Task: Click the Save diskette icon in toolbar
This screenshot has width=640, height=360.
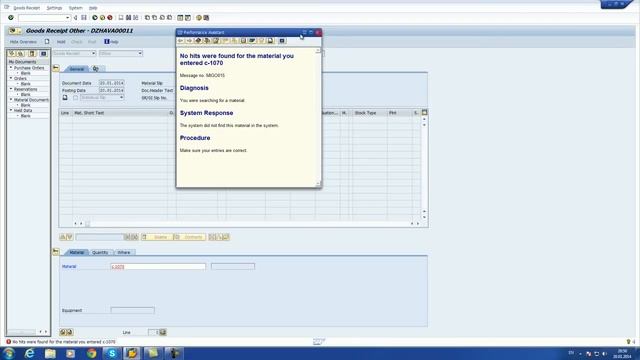Action: pyautogui.click(x=84, y=18)
